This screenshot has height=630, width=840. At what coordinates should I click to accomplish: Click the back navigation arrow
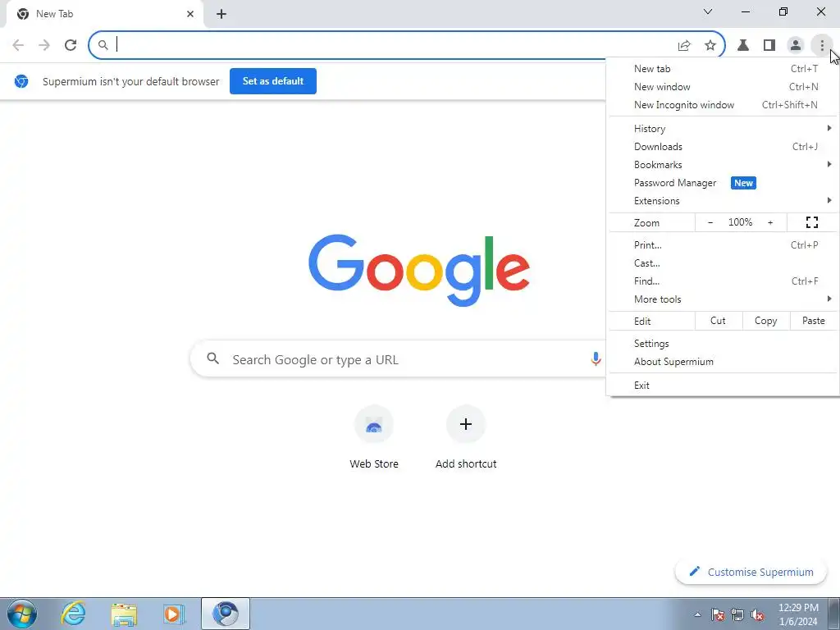pos(18,45)
